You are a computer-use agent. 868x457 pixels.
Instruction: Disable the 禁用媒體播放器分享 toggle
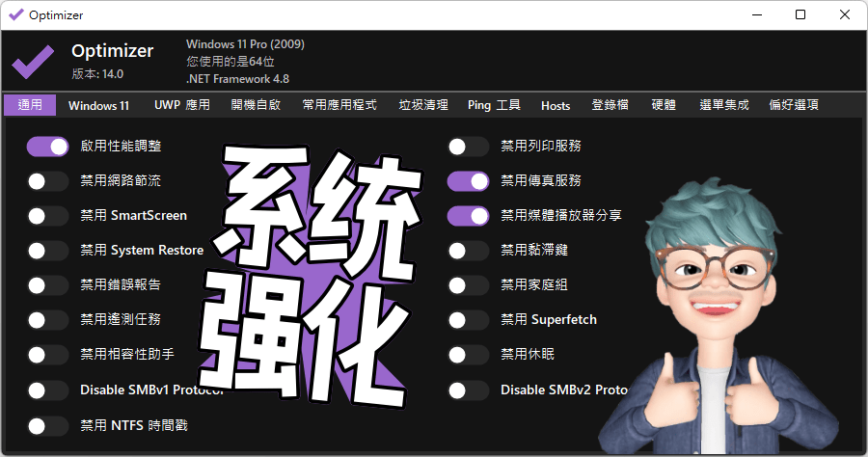(468, 215)
